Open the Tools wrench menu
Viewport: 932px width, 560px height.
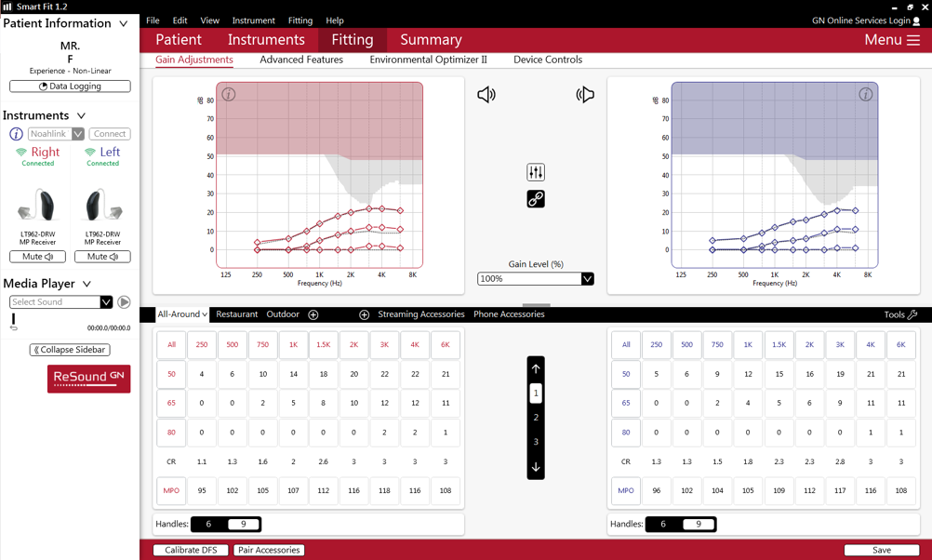coord(901,314)
